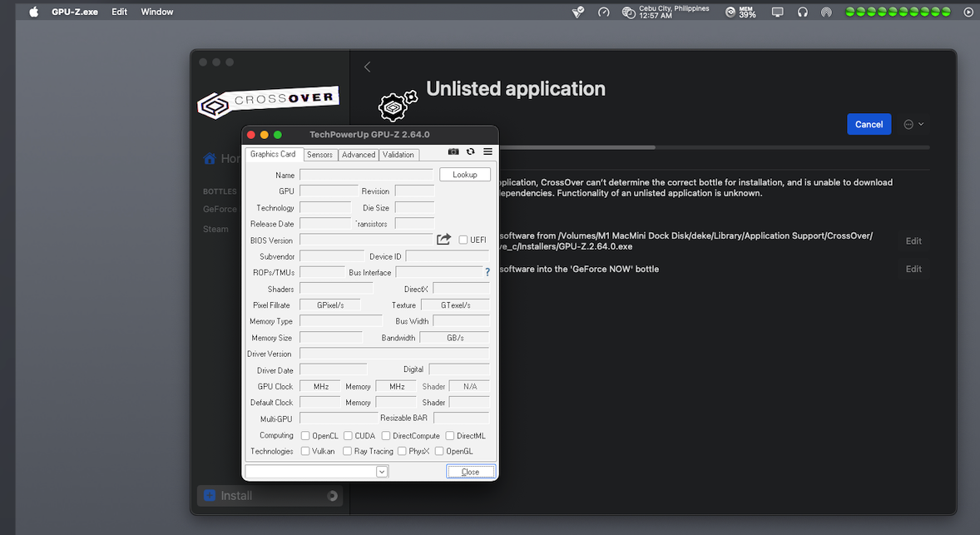Open AirDrop icon in menu bar
This screenshot has height=535, width=980.
point(826,12)
